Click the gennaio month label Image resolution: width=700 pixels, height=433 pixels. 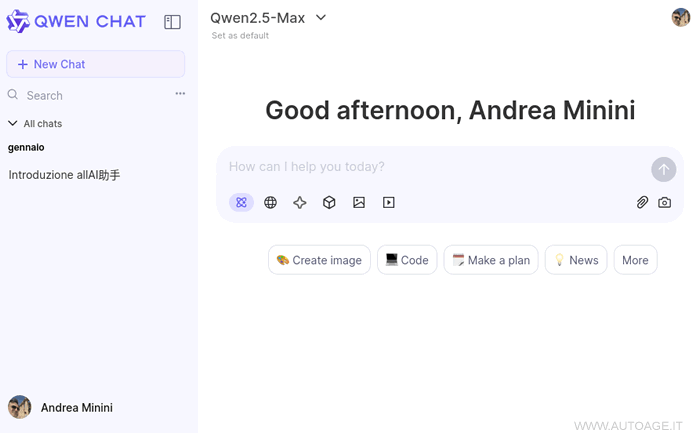point(26,147)
